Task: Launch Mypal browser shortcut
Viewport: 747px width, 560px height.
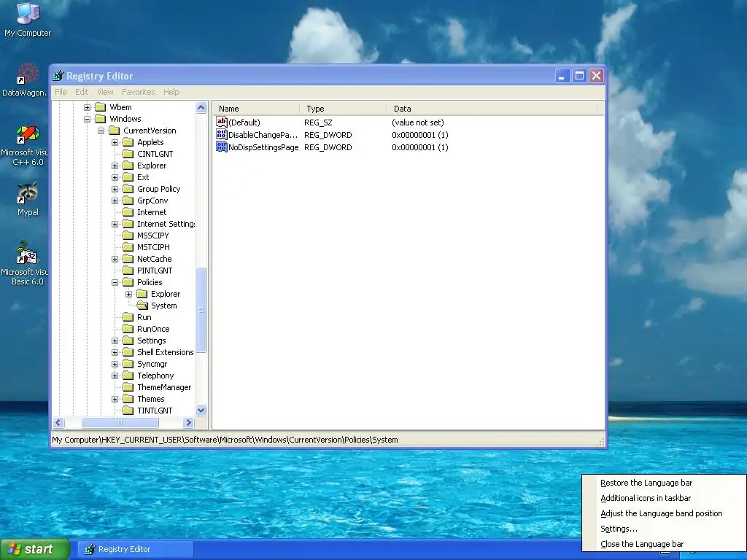Action: tap(28, 199)
